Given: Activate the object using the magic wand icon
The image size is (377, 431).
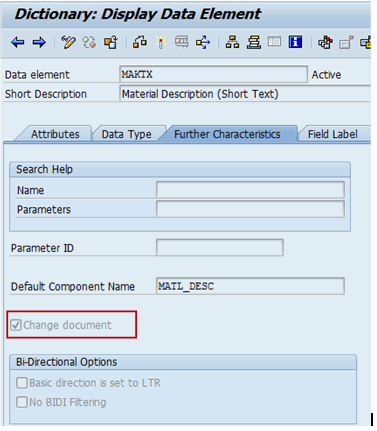Looking at the screenshot, I should pos(161,42).
